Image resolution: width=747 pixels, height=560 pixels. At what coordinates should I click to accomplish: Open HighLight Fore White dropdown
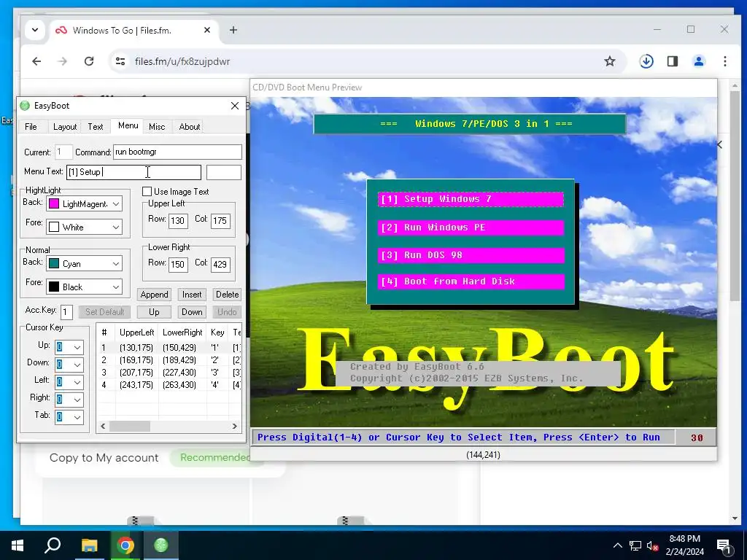(116, 227)
